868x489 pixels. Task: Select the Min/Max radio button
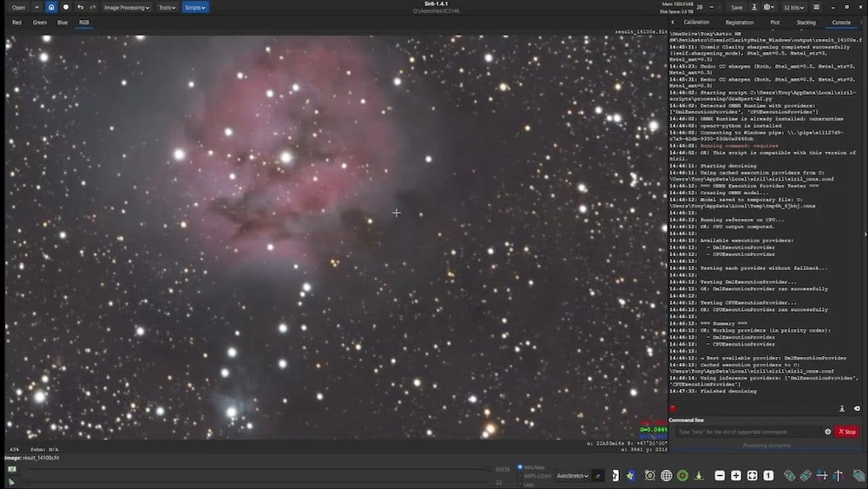(520, 467)
